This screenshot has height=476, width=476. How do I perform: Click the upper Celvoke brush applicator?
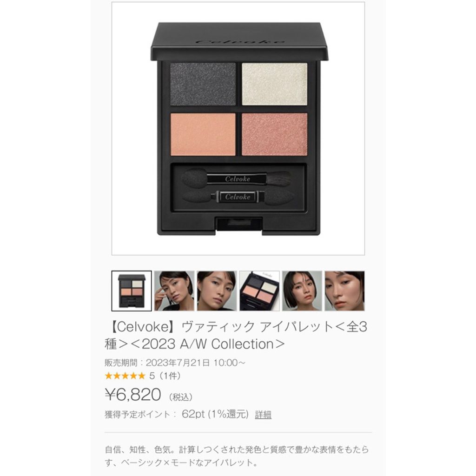pyautogui.click(x=236, y=178)
